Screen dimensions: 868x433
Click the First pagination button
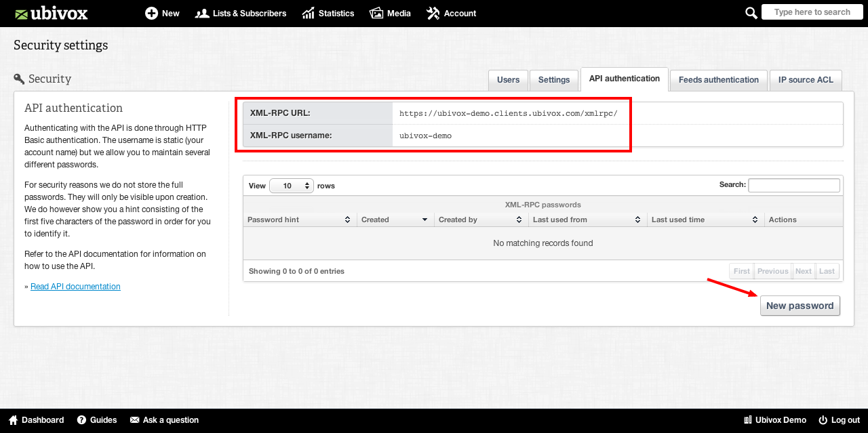tap(742, 271)
